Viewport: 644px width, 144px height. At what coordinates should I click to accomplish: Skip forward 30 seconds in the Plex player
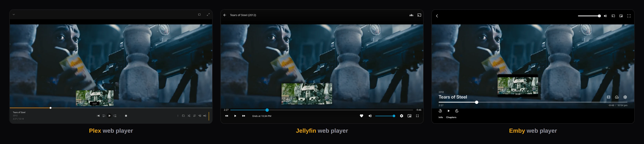point(115,116)
